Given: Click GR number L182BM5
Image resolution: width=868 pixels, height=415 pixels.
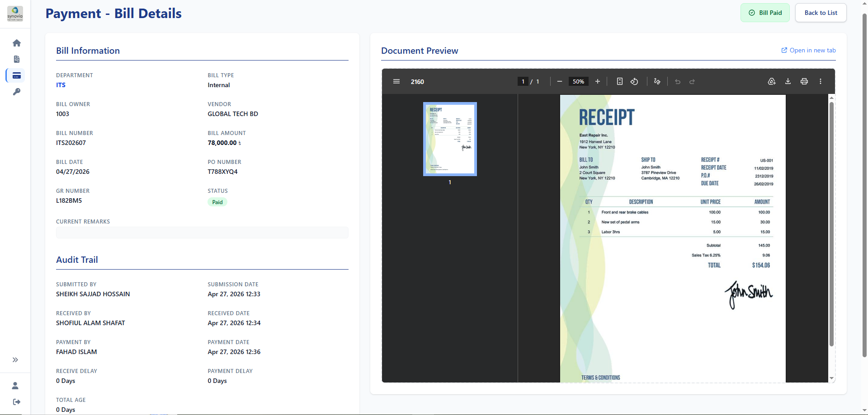Looking at the screenshot, I should tap(69, 201).
